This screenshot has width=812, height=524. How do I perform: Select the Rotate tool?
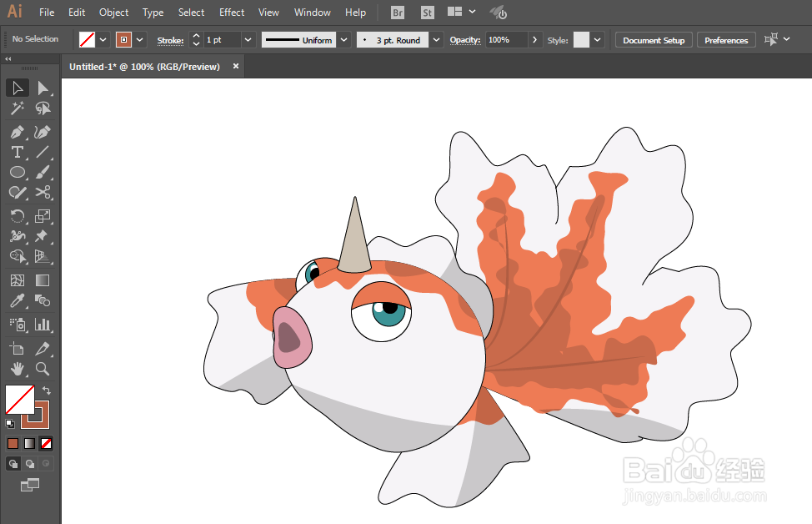pos(17,216)
